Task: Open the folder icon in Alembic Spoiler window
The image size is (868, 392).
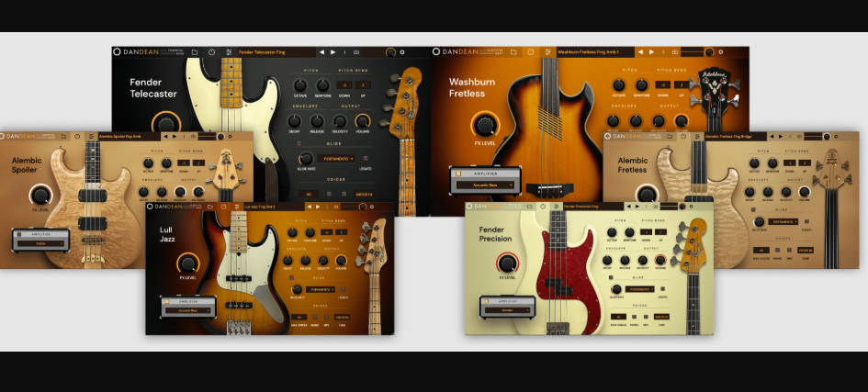Action: (63, 136)
